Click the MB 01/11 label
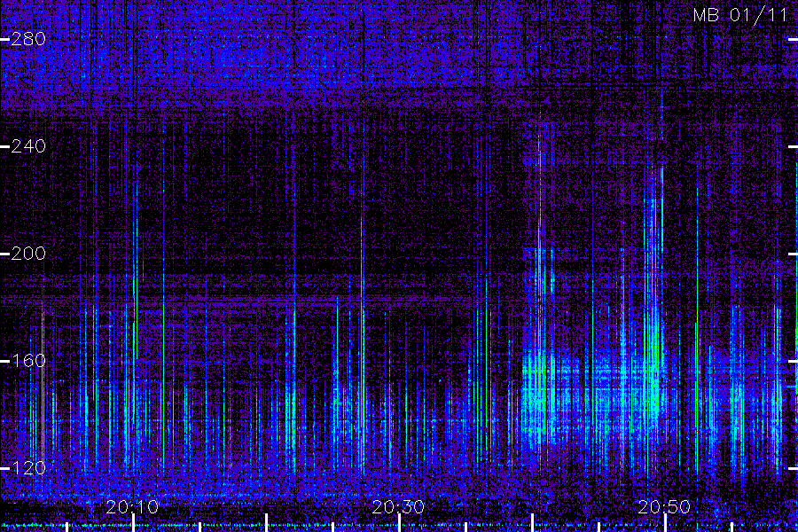Image resolution: width=798 pixels, height=532 pixels. pos(740,15)
